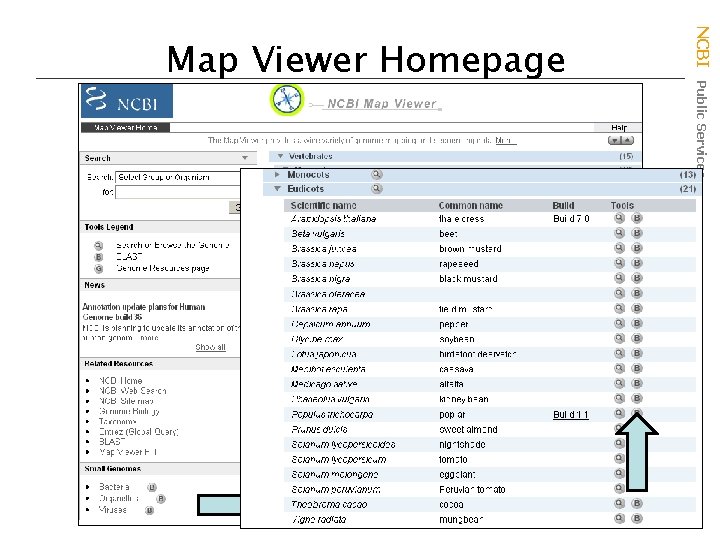BLAST icon for Brassica oleracea row

click(637, 293)
